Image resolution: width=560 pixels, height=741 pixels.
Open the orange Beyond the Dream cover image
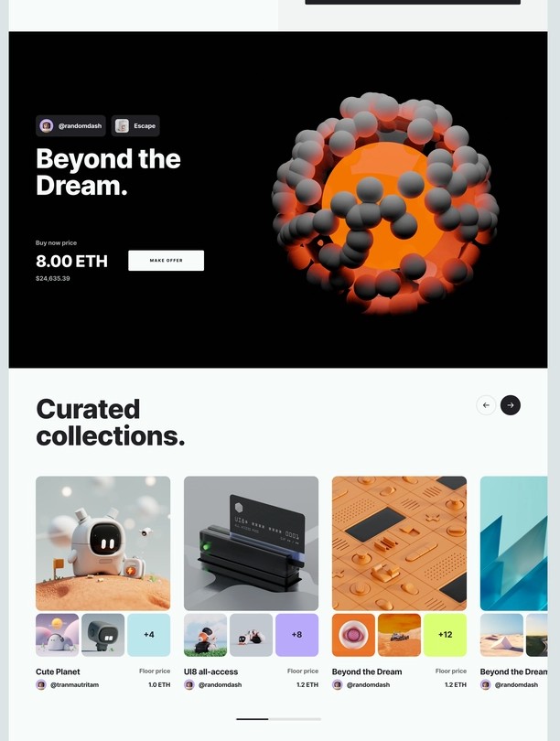[x=399, y=543]
